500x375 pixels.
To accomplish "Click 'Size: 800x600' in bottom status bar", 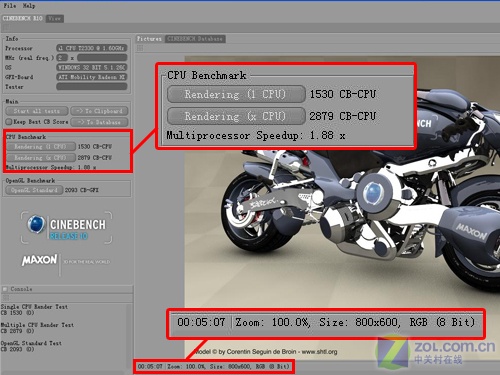I will point(230,366).
